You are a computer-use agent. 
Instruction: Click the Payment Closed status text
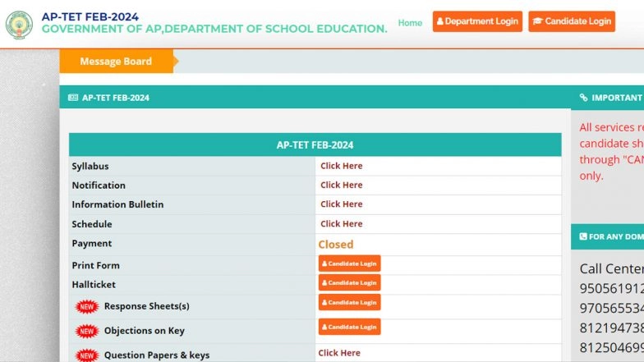(335, 245)
